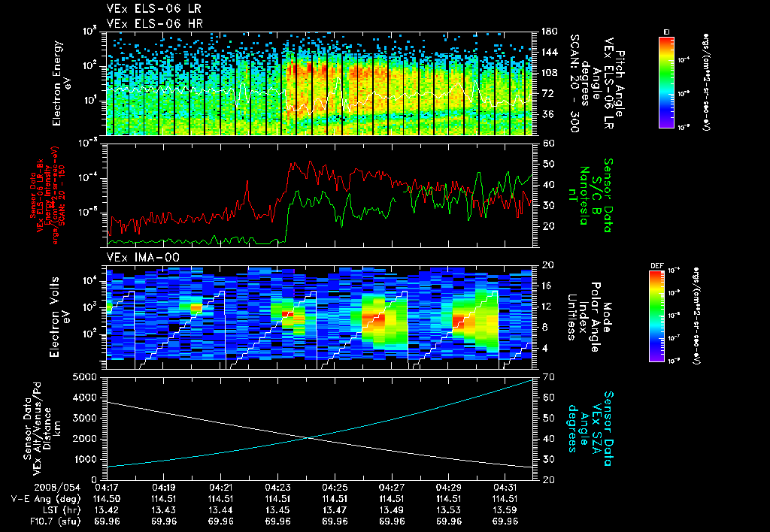This screenshot has height=532, width=770.
Task: Click the EI color scale bar
Action: [x=666, y=83]
